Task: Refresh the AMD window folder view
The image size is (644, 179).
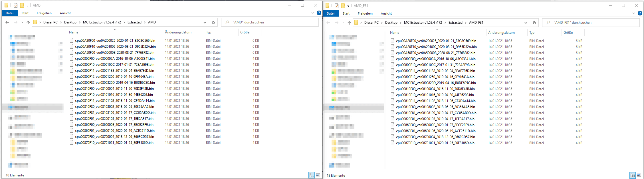Action: click(213, 22)
